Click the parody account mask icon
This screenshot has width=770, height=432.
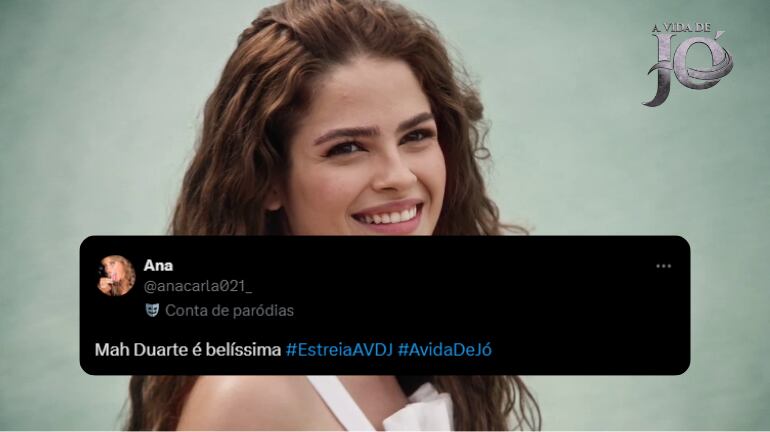[x=152, y=310]
